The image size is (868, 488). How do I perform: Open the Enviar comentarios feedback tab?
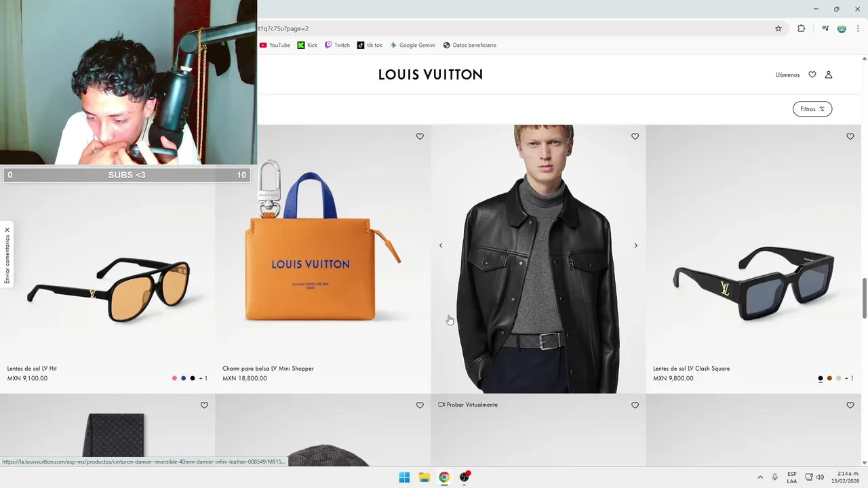tap(7, 260)
